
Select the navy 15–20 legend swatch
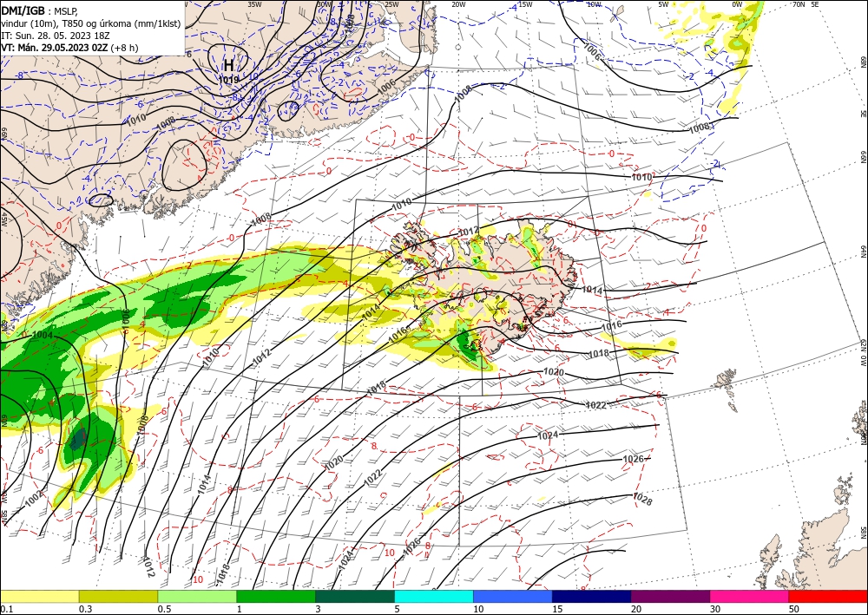click(592, 596)
